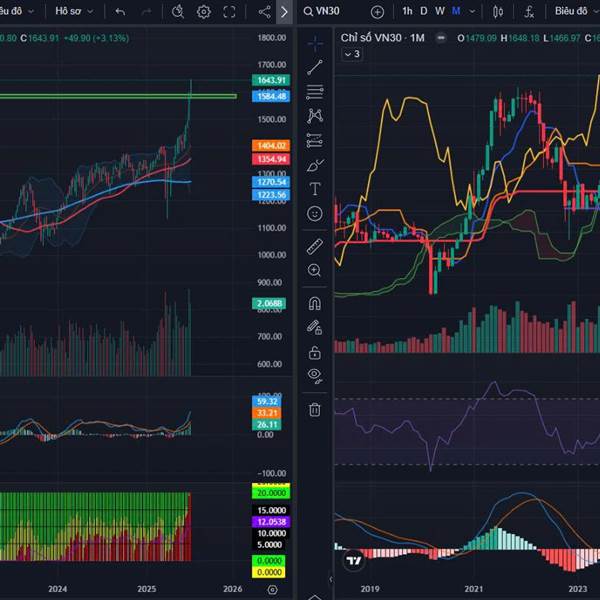This screenshot has width=600, height=600.
Task: Lock all drawing tools
Action: (315, 352)
